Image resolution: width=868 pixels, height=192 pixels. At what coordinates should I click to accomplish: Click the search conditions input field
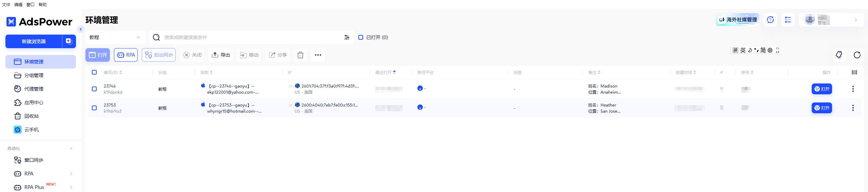pos(251,37)
